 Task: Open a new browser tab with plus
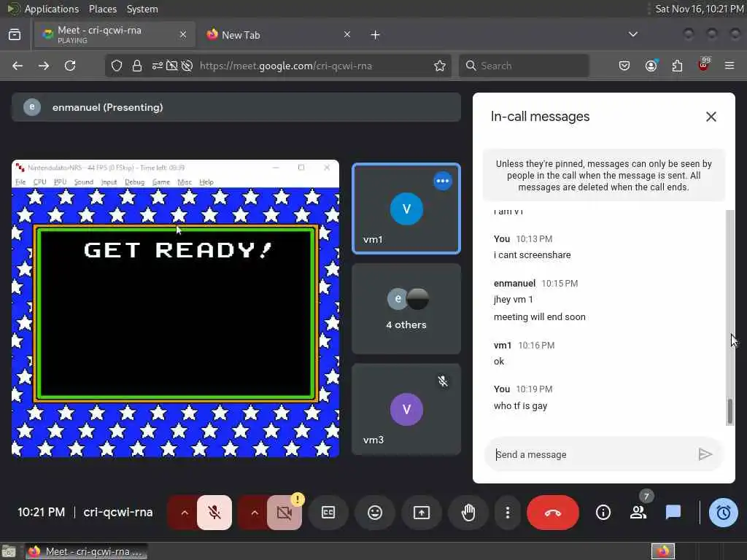coord(375,35)
